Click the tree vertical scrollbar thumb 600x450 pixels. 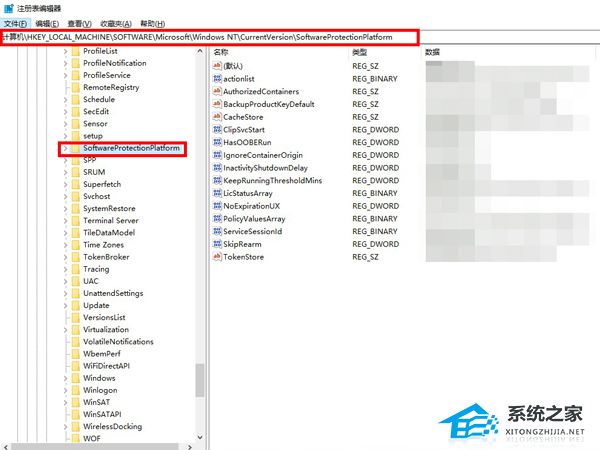(200, 380)
